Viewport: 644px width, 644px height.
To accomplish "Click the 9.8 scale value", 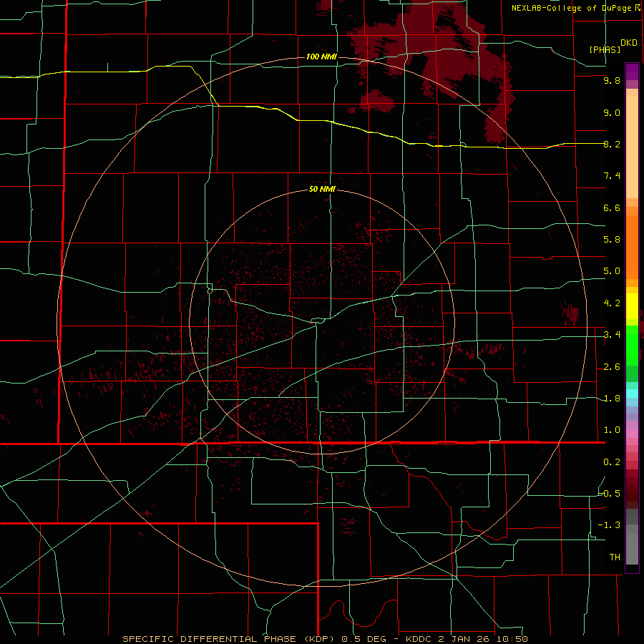I will click(x=612, y=80).
